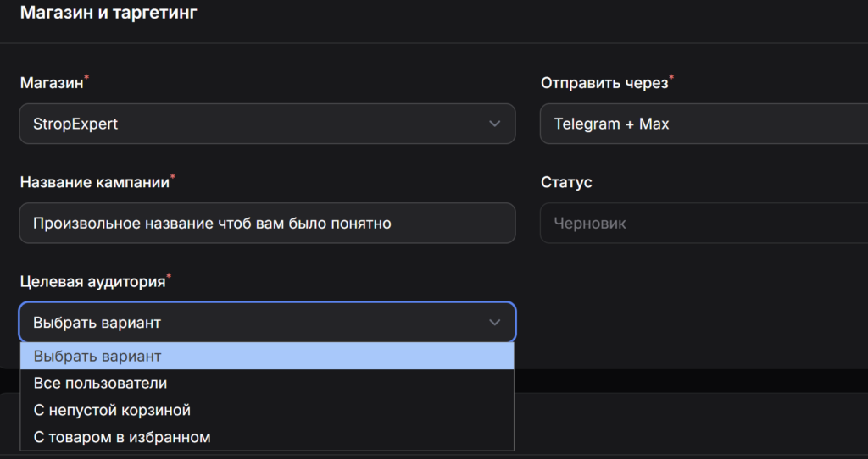The height and width of the screenshot is (459, 868).
Task: Click the Название кампании label
Action: pyautogui.click(x=93, y=182)
